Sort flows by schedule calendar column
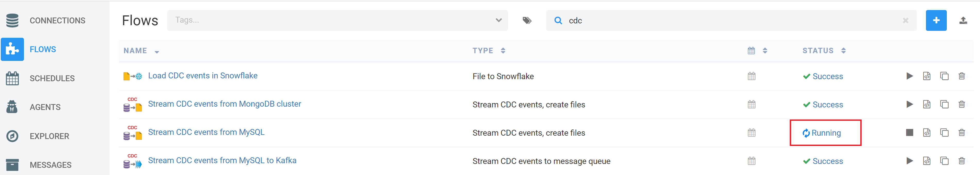Viewport: 980px width, 175px height. coord(765,50)
